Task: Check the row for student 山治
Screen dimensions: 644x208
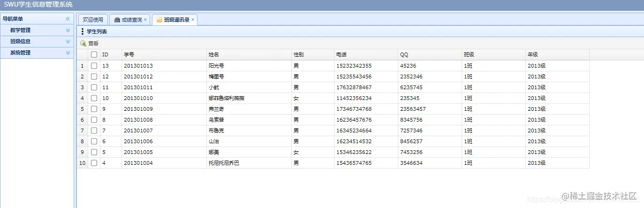Action: tap(94, 141)
